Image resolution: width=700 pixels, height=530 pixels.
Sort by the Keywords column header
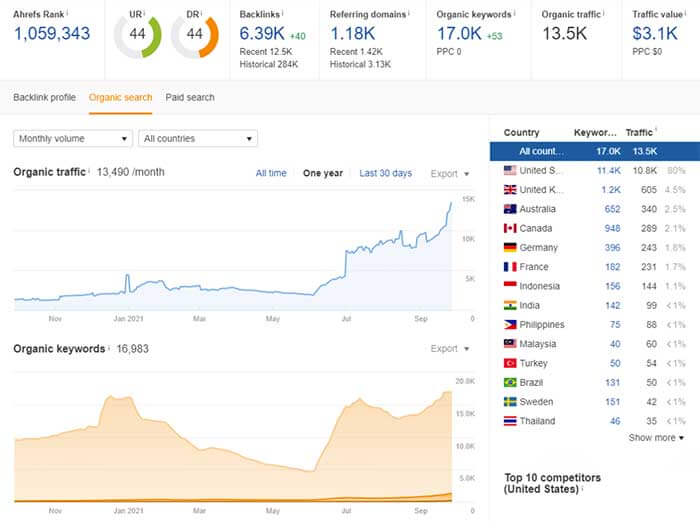[595, 133]
